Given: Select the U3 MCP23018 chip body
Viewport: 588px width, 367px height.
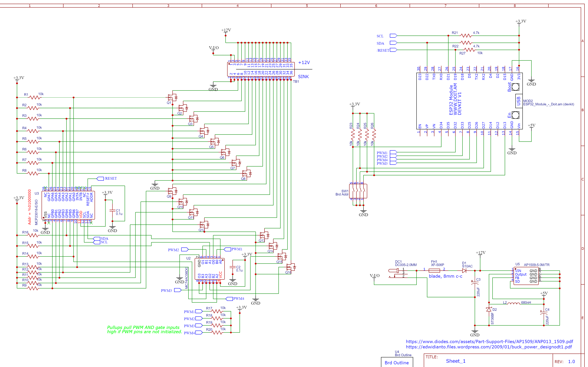Looking at the screenshot, I should (x=68, y=205).
